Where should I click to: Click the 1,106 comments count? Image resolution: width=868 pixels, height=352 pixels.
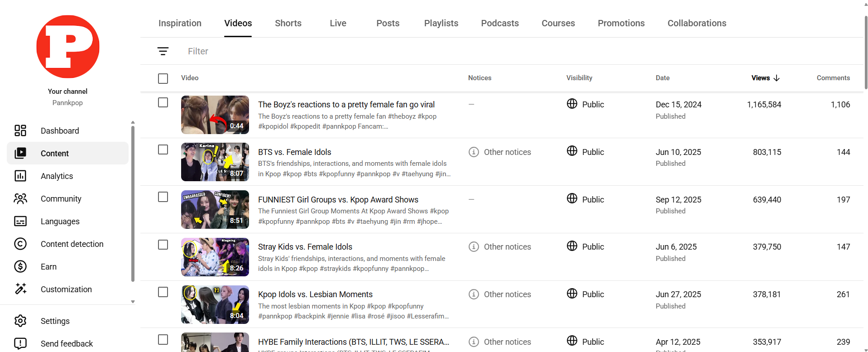(x=840, y=105)
